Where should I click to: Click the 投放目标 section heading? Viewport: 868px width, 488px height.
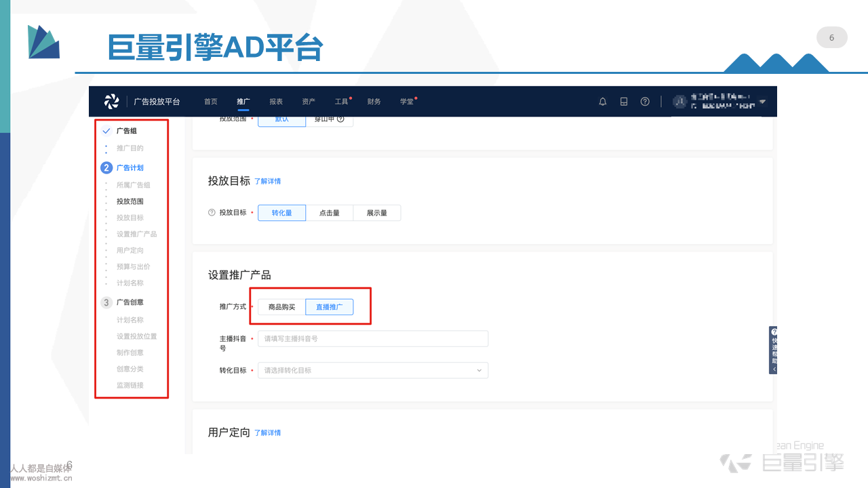coord(229,181)
